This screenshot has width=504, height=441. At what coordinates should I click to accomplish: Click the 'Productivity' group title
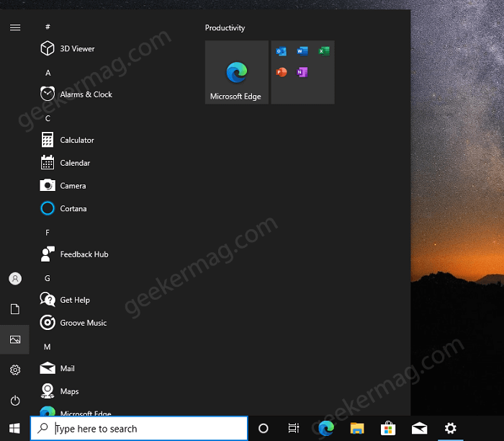225,28
